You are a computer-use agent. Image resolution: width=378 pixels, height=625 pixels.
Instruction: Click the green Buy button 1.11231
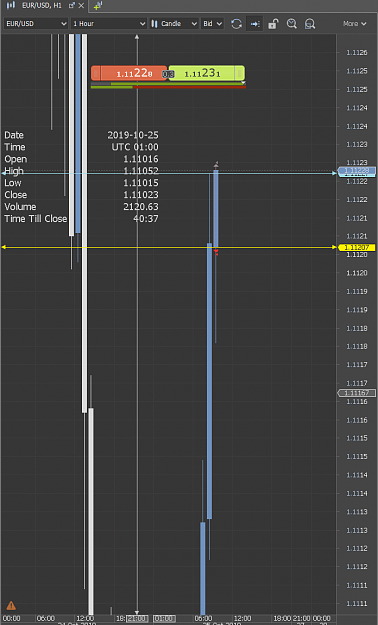click(207, 73)
